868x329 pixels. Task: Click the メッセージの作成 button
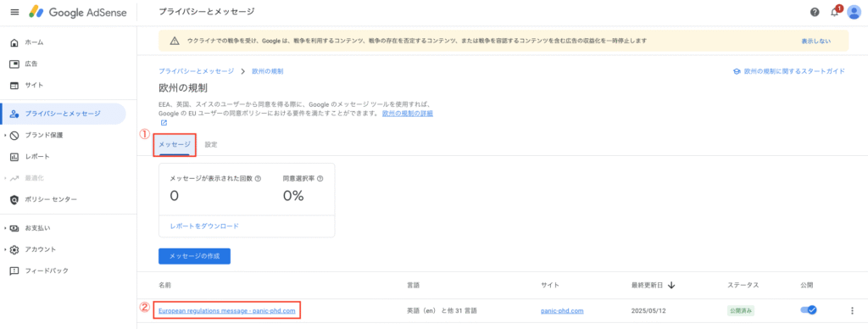coord(194,256)
